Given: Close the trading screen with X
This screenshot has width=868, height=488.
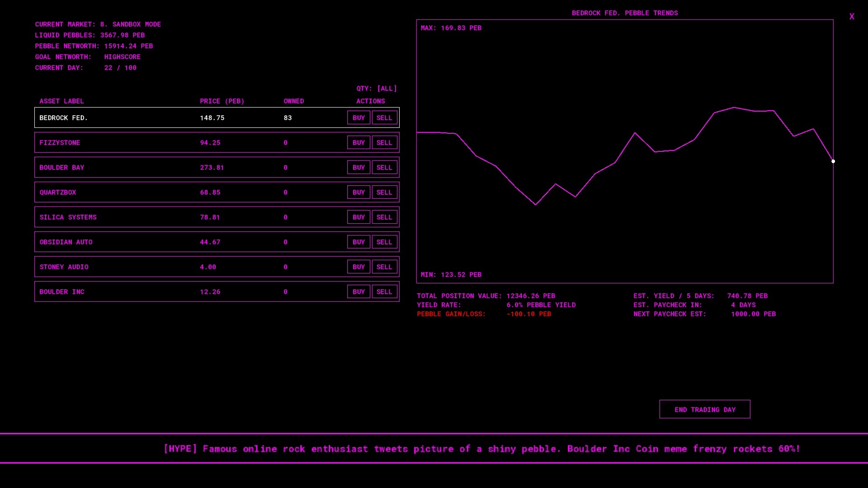Looking at the screenshot, I should click(852, 17).
